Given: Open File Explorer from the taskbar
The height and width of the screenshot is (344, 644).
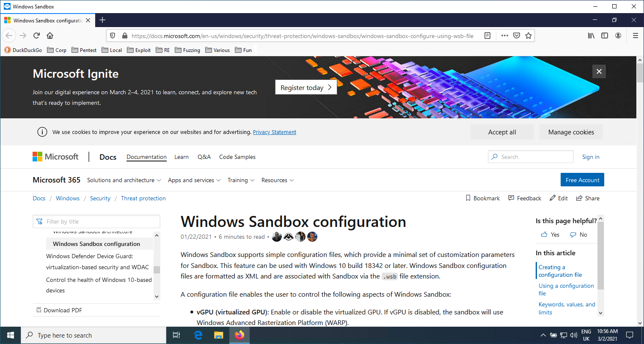Looking at the screenshot, I should (x=218, y=335).
